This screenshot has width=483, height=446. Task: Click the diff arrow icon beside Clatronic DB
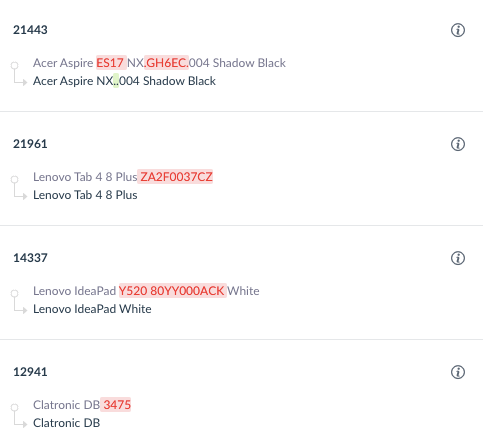[x=19, y=415]
